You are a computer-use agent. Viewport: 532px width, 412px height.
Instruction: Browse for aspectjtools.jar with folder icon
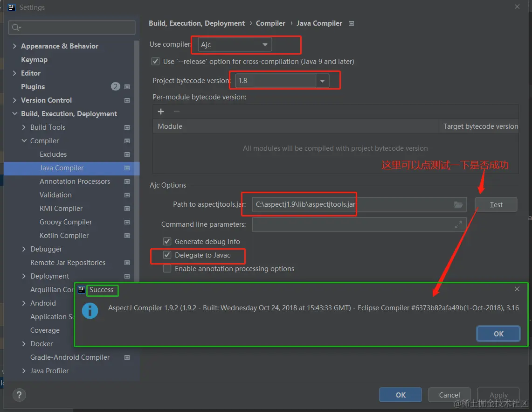click(x=458, y=204)
